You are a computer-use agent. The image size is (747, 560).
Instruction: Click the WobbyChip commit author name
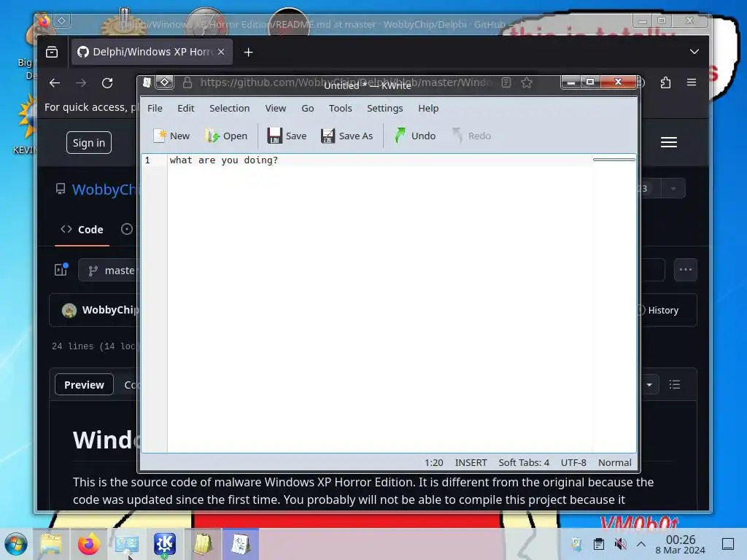tap(111, 310)
